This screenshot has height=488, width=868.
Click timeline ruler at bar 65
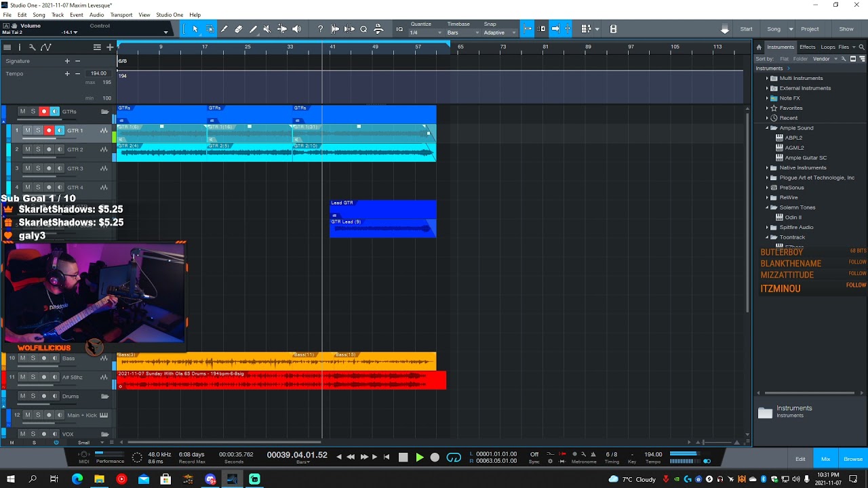coord(460,47)
